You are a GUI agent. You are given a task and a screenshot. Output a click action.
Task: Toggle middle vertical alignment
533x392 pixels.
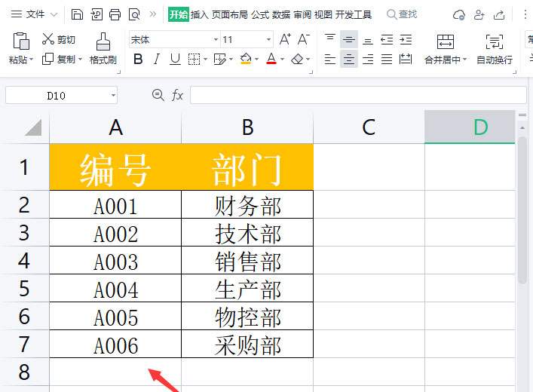tap(349, 40)
